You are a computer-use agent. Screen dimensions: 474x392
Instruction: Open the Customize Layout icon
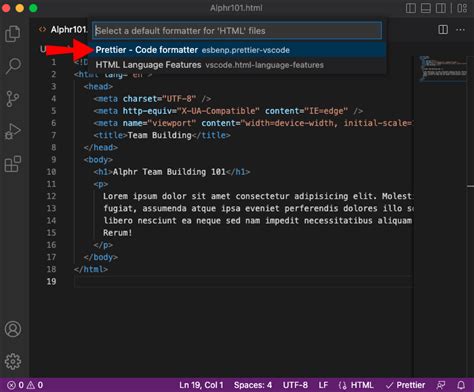click(462, 8)
